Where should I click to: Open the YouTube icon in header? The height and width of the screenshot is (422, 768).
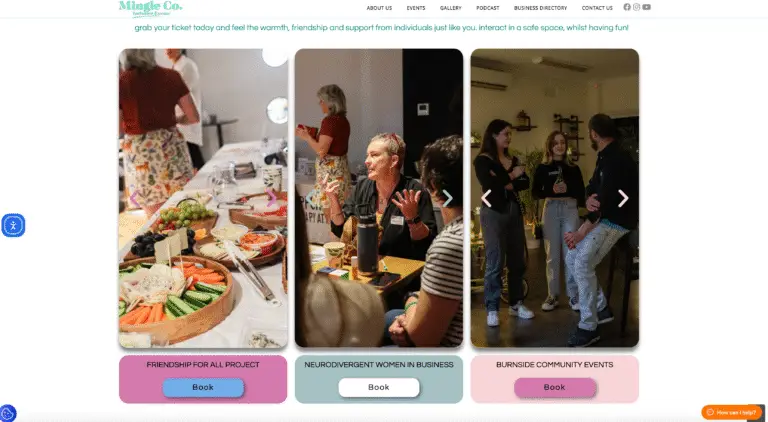647,7
